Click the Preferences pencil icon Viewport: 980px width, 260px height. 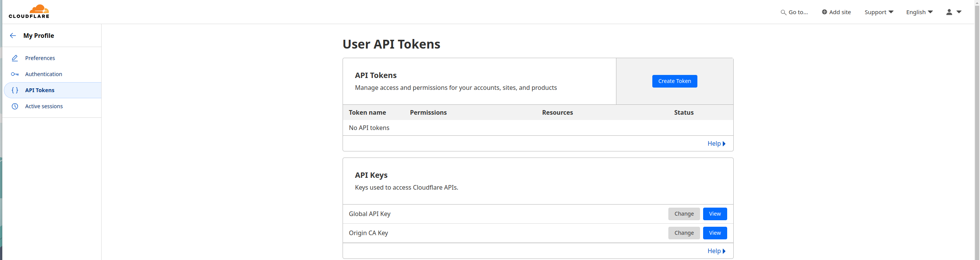pos(15,58)
